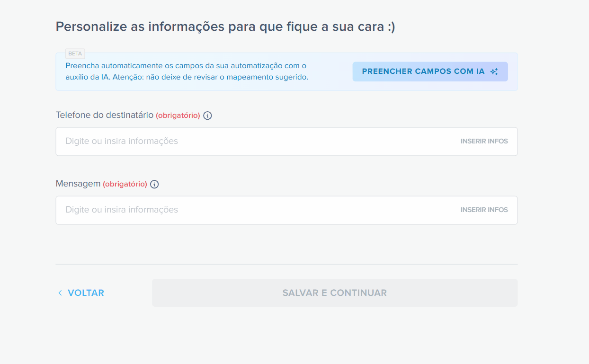This screenshot has width=589, height=364.
Task: Click Inserir Infos in the Mensagem field
Action: click(484, 210)
